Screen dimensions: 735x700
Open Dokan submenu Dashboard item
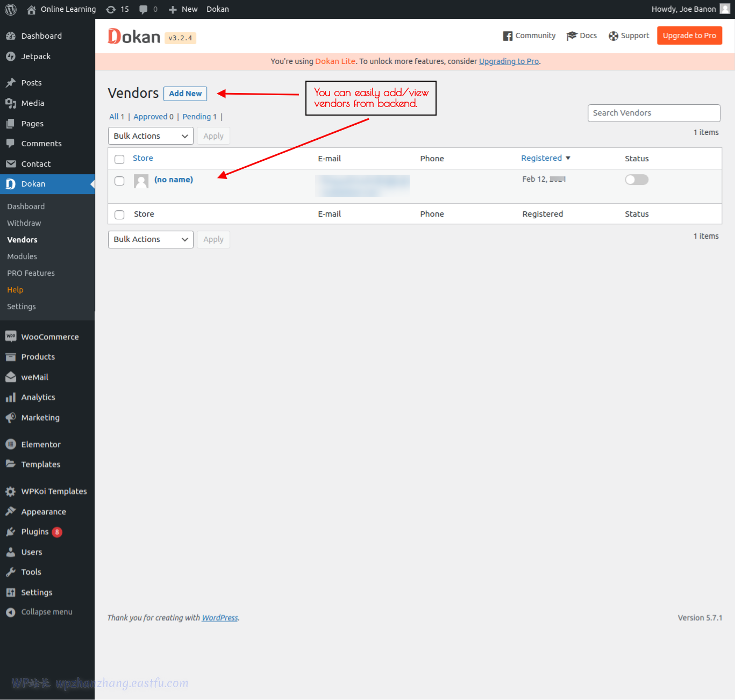(26, 206)
